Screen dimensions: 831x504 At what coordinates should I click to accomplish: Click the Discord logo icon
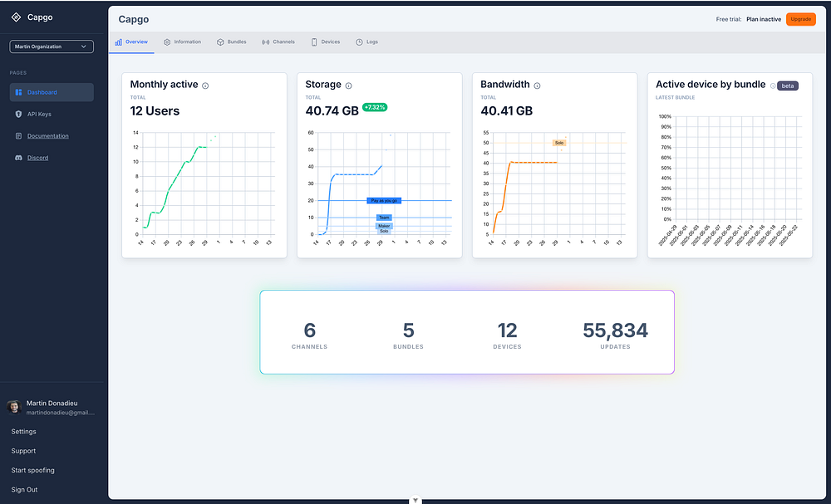click(18, 158)
